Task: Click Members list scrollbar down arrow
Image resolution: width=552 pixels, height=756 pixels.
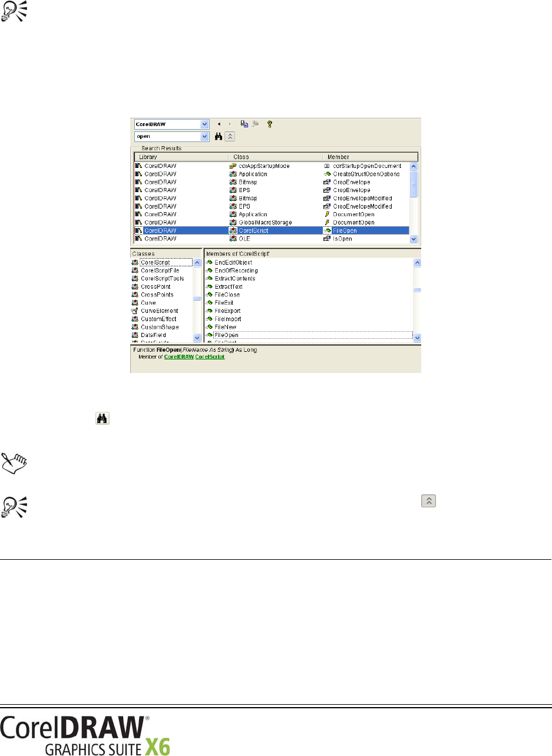Action: tap(418, 337)
